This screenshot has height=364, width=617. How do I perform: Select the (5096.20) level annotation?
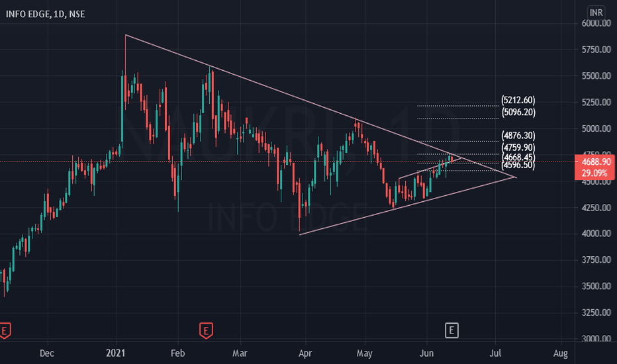[518, 112]
